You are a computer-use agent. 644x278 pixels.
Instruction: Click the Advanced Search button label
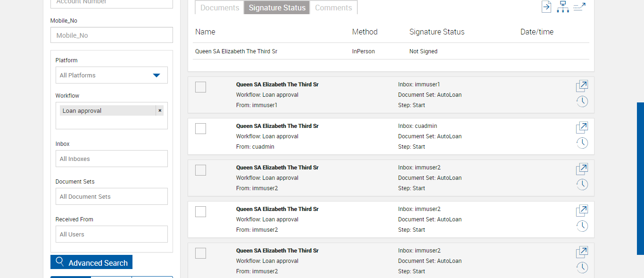click(98, 263)
